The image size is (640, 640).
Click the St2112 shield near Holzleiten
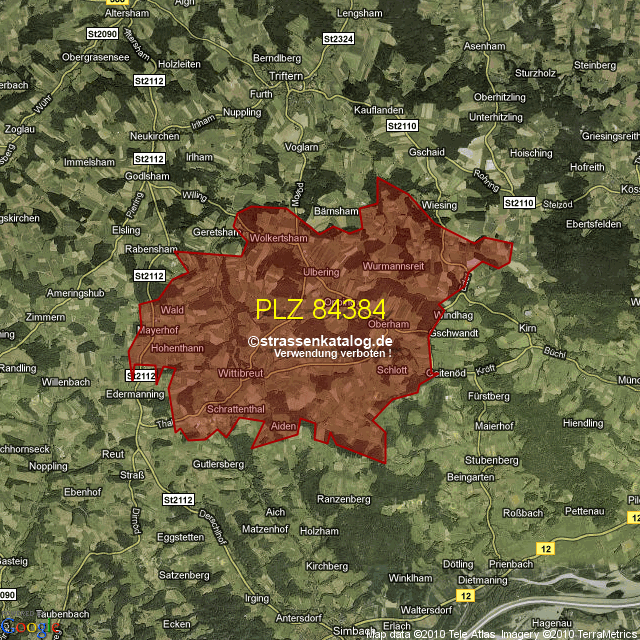(147, 79)
